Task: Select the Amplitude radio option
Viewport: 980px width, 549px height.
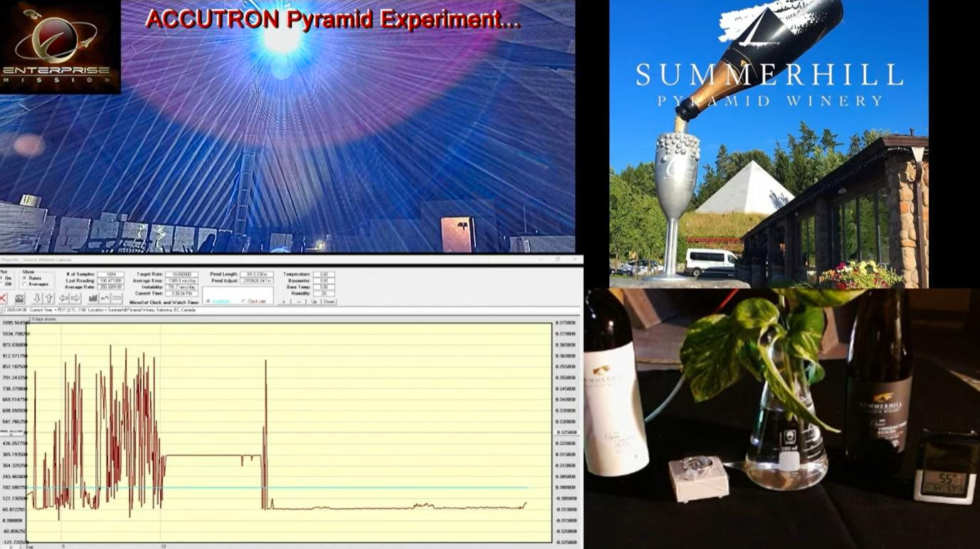Action: pyautogui.click(x=209, y=302)
